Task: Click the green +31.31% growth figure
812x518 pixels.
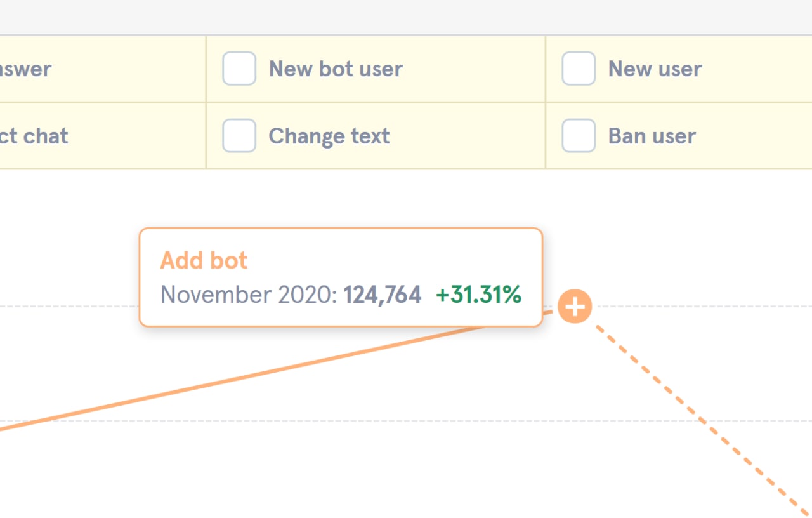Action: click(x=479, y=295)
